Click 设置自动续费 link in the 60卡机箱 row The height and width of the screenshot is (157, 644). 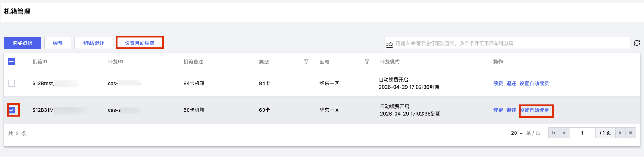(535, 110)
